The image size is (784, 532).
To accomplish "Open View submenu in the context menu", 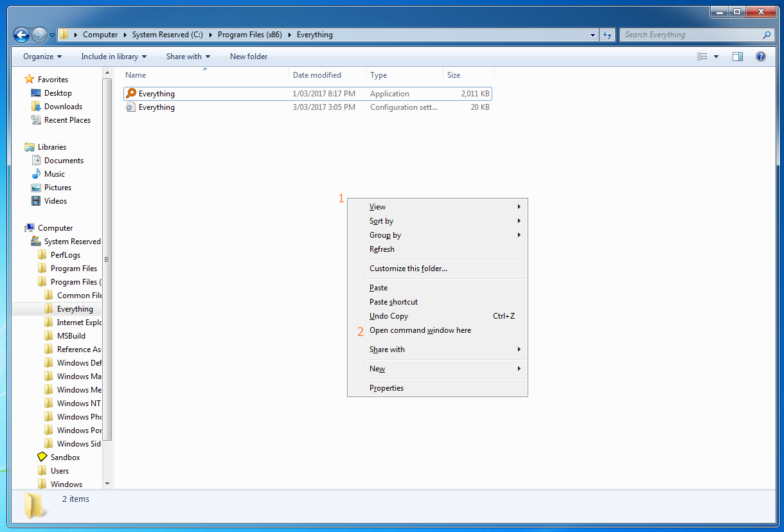I will coord(437,207).
